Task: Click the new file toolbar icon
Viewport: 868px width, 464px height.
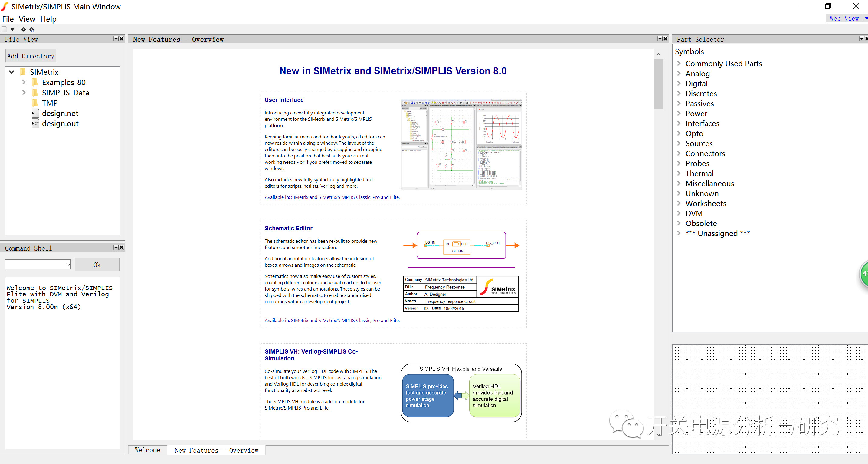Action: (5, 29)
